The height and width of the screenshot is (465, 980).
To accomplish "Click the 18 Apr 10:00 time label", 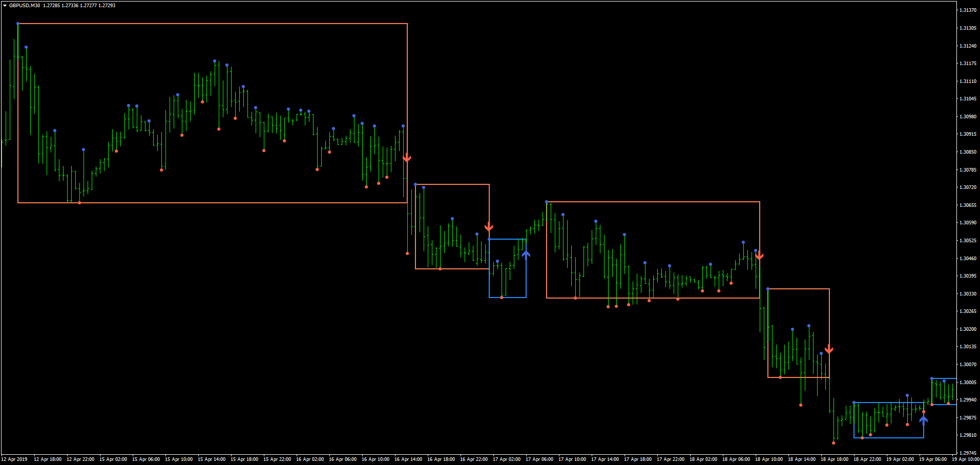I will pos(769,459).
